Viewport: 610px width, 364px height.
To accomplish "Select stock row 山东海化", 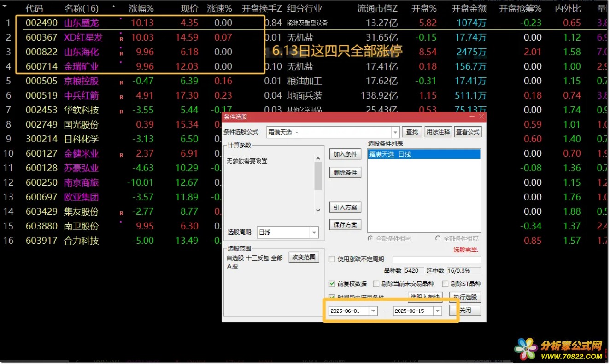I will [x=305, y=52].
